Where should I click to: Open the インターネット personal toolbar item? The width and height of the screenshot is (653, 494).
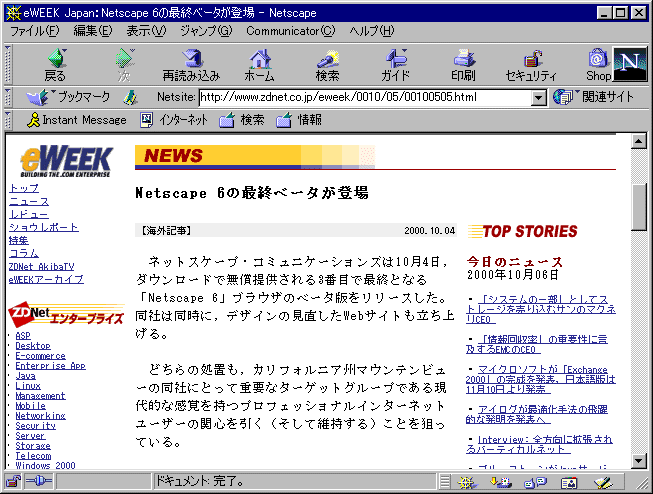click(x=174, y=120)
